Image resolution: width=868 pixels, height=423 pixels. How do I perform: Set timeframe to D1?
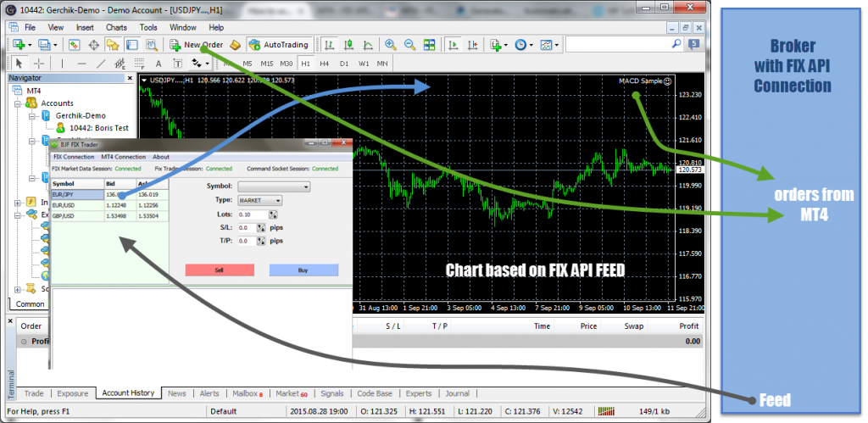[344, 64]
